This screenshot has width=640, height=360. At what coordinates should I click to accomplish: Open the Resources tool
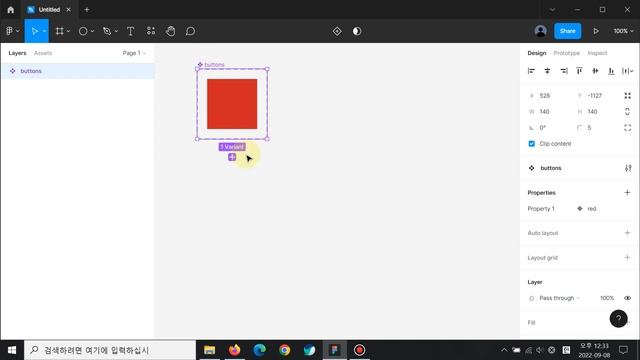(x=151, y=31)
